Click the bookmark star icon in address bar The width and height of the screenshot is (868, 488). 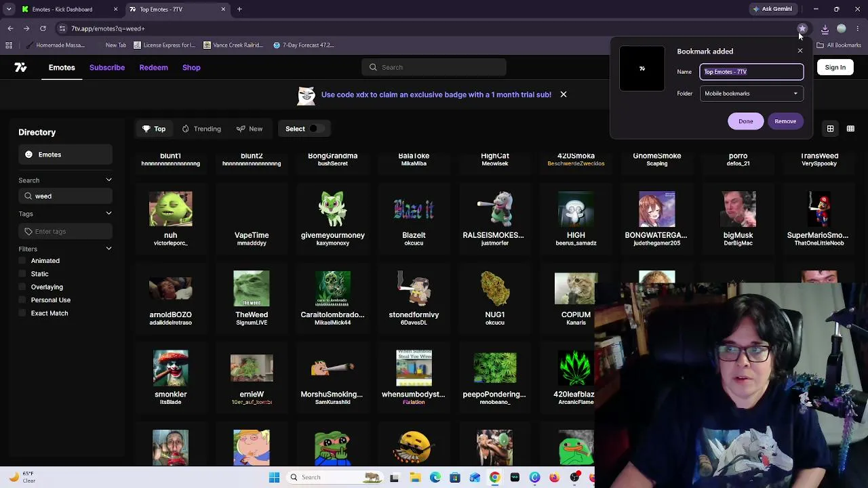point(802,28)
